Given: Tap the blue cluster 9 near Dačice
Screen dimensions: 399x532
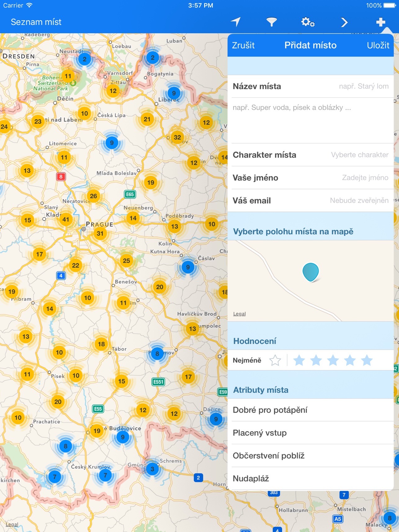Looking at the screenshot, I should tap(216, 419).
